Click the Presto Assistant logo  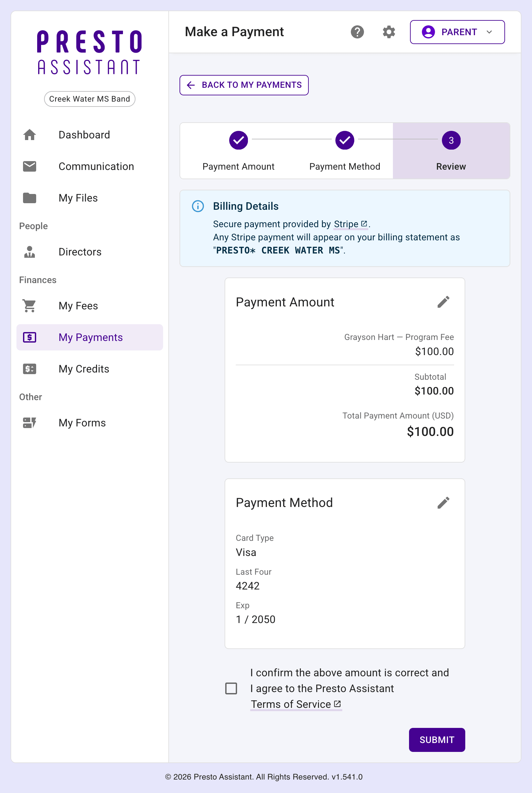(89, 52)
